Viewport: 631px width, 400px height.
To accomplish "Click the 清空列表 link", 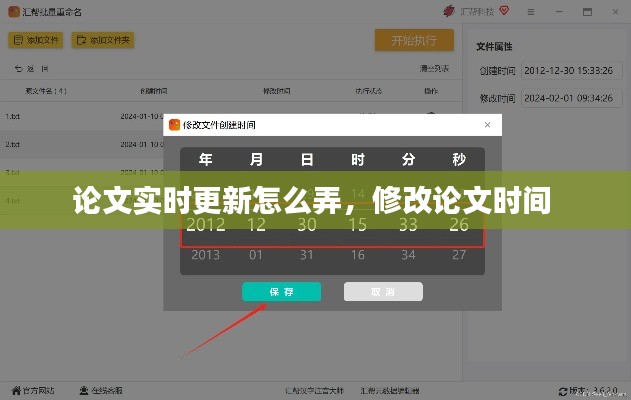I will [434, 69].
